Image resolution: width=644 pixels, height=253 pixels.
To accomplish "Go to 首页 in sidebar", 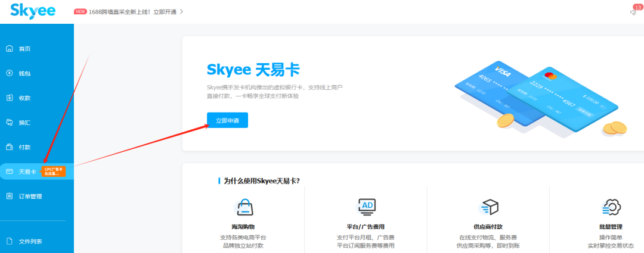I will [24, 49].
